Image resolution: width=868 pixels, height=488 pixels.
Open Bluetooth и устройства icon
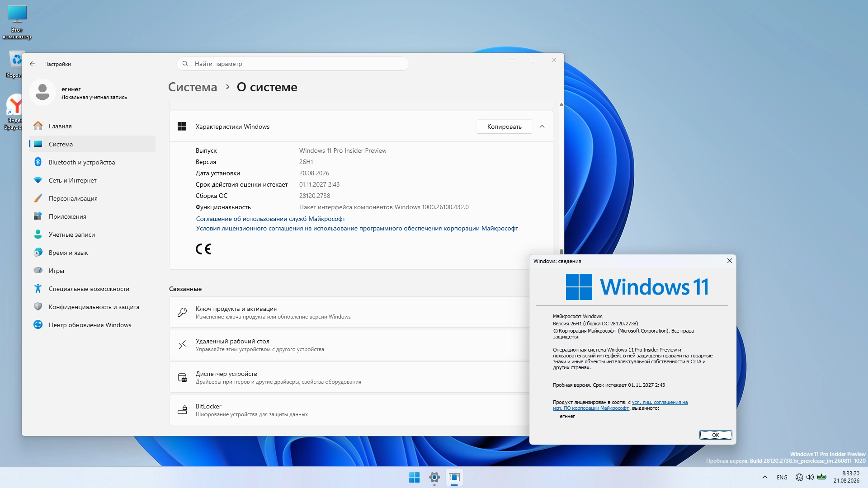[38, 162]
